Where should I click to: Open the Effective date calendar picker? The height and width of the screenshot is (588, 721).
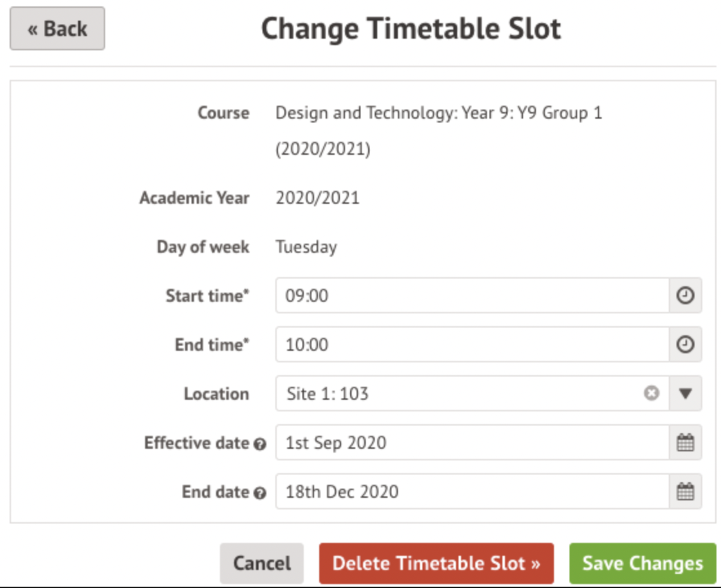click(685, 443)
